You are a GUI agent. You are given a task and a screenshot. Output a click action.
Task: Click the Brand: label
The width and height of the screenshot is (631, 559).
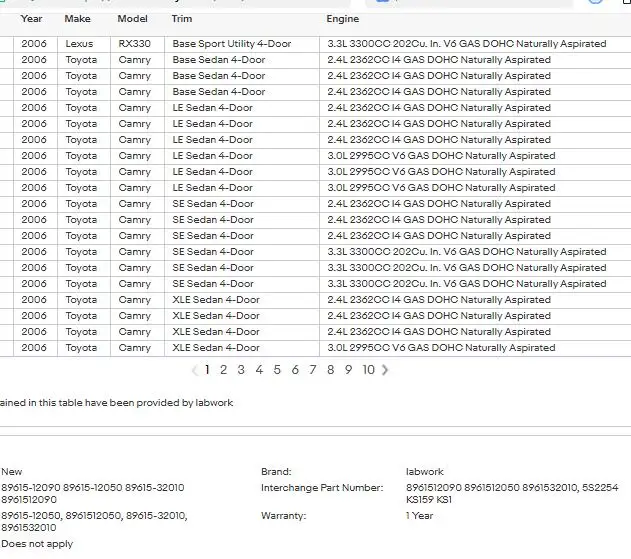276,472
